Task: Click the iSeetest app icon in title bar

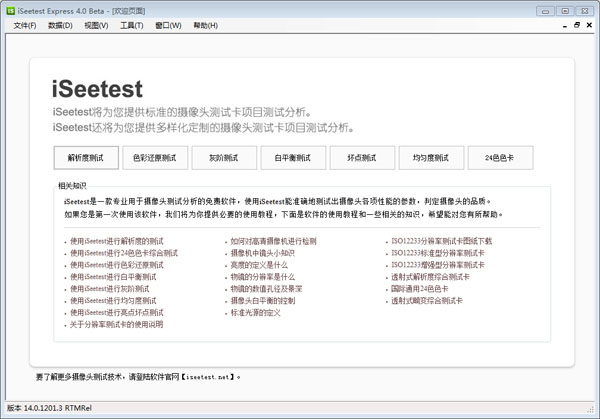Action: [11, 11]
